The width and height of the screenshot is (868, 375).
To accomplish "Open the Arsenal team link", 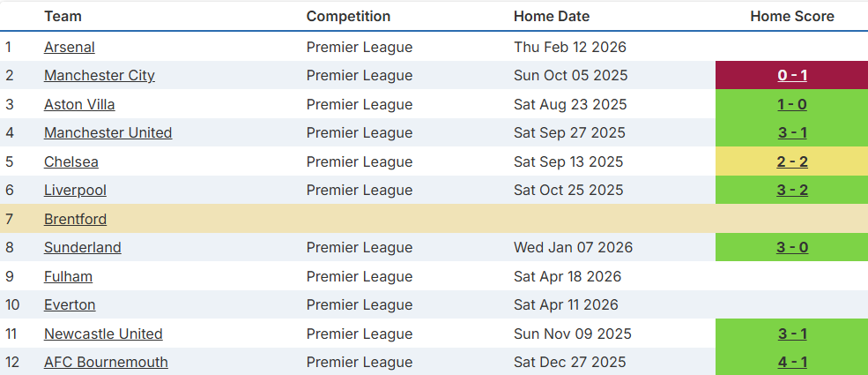I will click(x=70, y=47).
